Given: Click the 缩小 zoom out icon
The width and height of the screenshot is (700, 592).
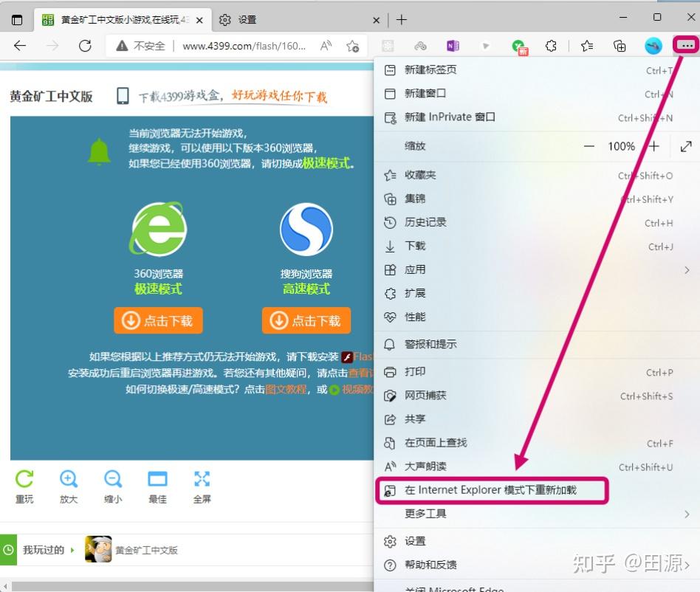Looking at the screenshot, I should [113, 479].
